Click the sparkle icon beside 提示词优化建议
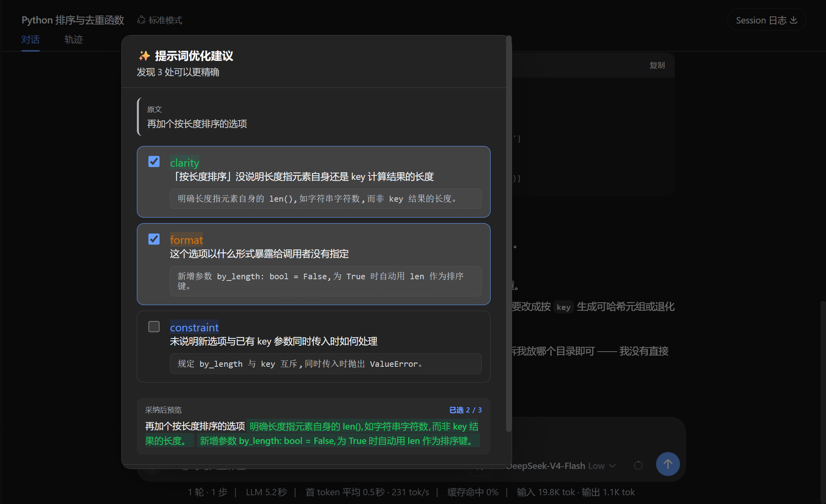Screen dimensions: 826x504 pyautogui.click(x=144, y=56)
